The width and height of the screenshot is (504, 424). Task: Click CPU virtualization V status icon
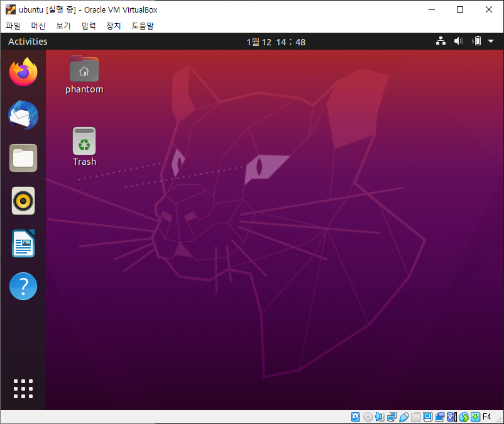click(452, 417)
